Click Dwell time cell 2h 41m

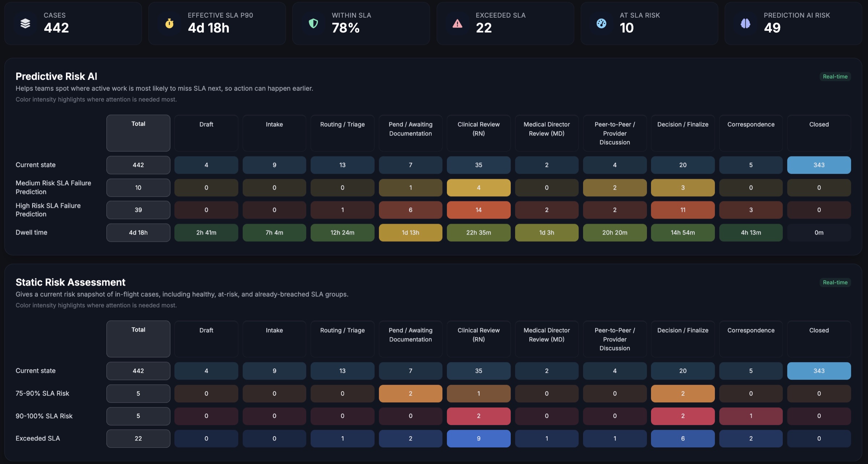pos(206,232)
